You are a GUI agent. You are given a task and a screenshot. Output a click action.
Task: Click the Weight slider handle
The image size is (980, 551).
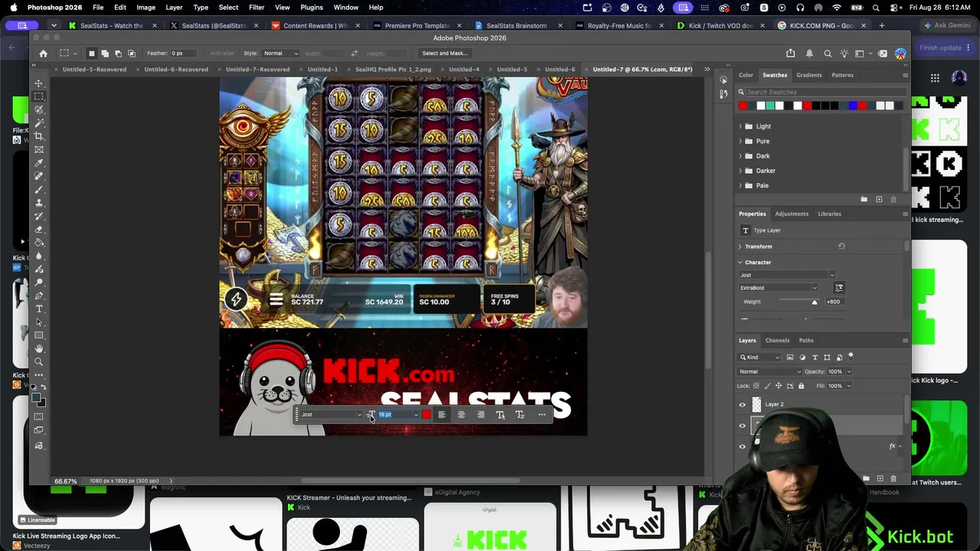tap(814, 302)
